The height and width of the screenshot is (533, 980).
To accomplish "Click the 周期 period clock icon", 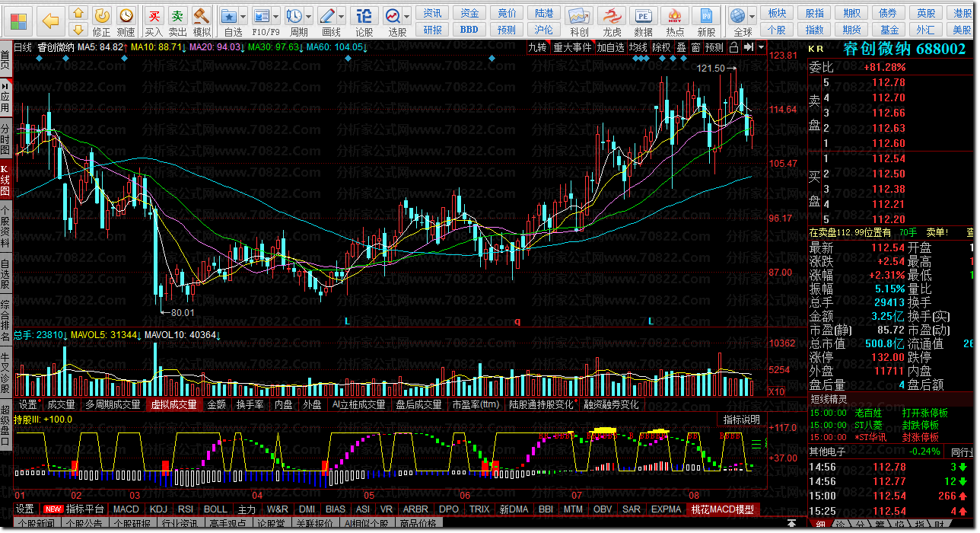I will [x=295, y=16].
